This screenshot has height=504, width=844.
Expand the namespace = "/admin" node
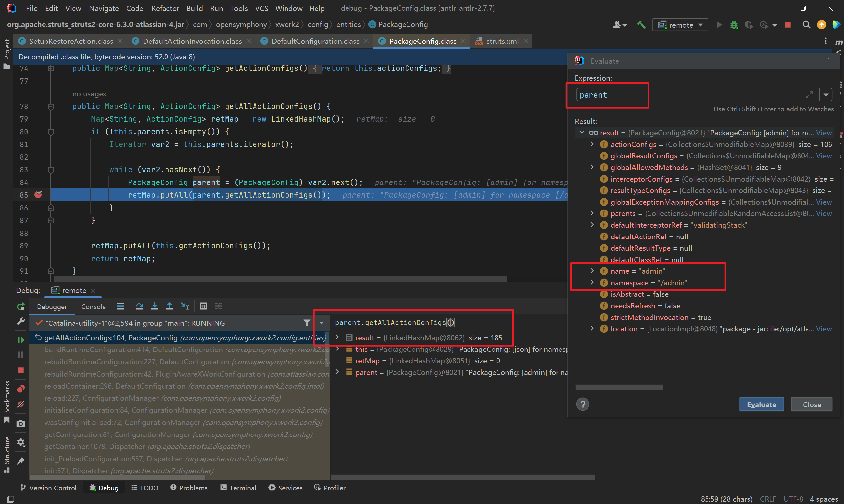[592, 282]
